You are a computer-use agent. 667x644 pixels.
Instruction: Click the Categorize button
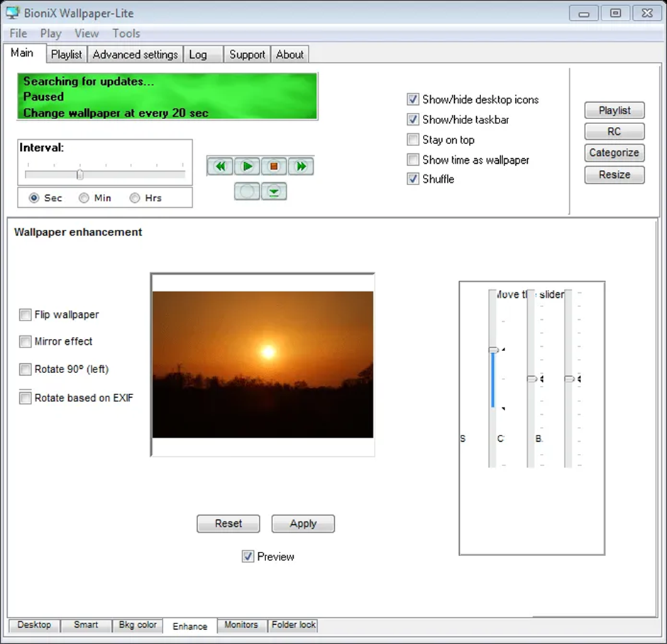click(614, 152)
